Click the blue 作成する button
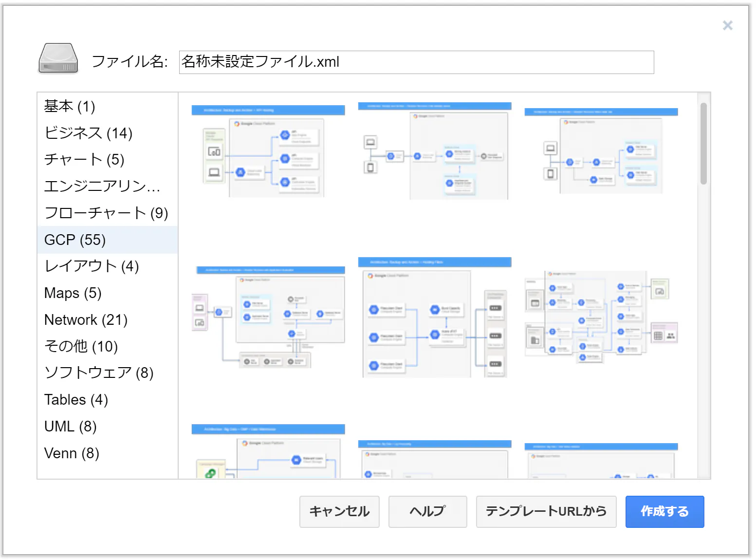The height and width of the screenshot is (560, 756). [665, 512]
